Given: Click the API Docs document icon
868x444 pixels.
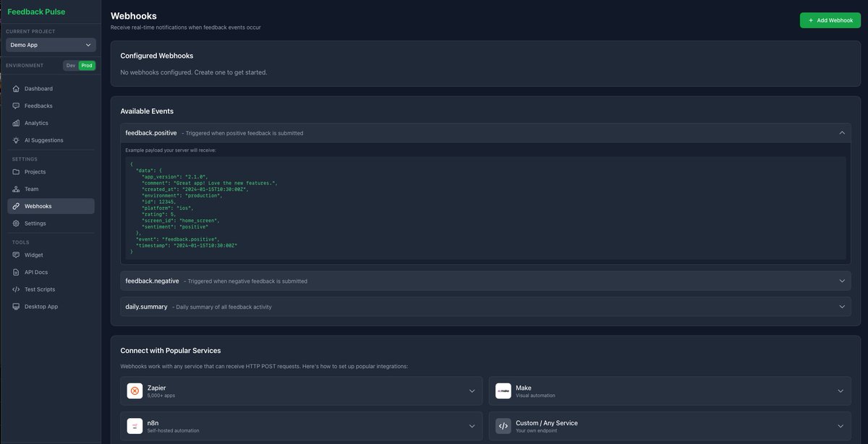Looking at the screenshot, I should point(17,272).
